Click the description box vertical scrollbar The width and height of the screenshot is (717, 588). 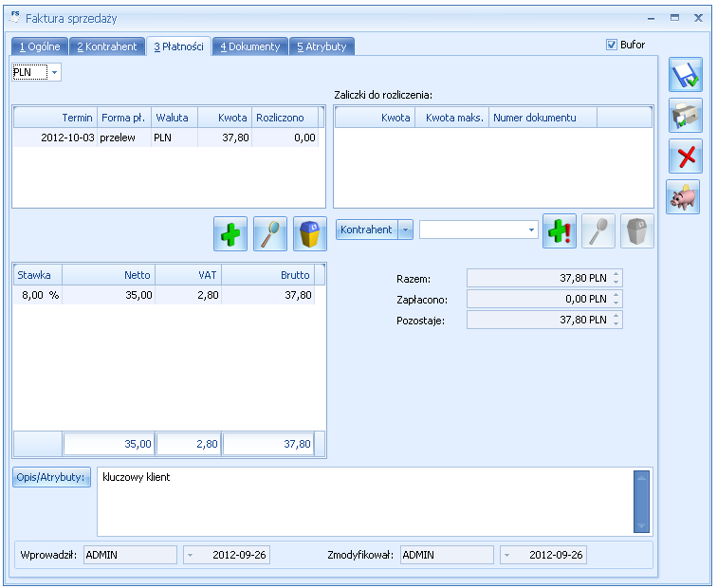pyautogui.click(x=641, y=502)
